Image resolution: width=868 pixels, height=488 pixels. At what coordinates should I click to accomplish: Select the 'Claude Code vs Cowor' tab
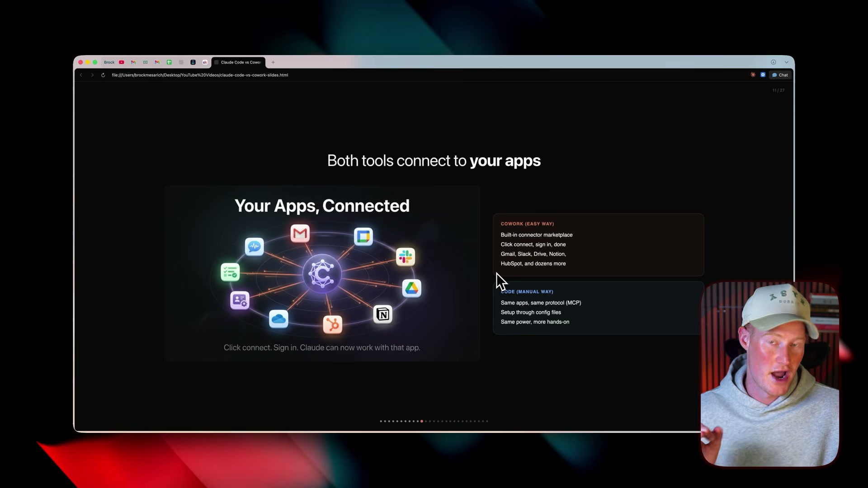239,62
